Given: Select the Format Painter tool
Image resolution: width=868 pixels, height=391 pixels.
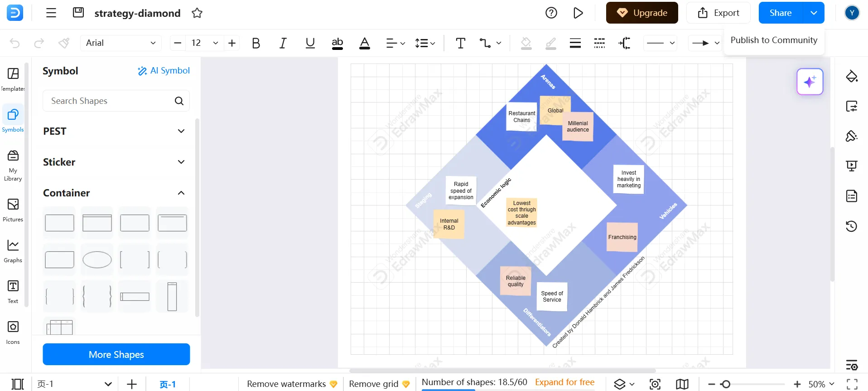Looking at the screenshot, I should (x=64, y=43).
